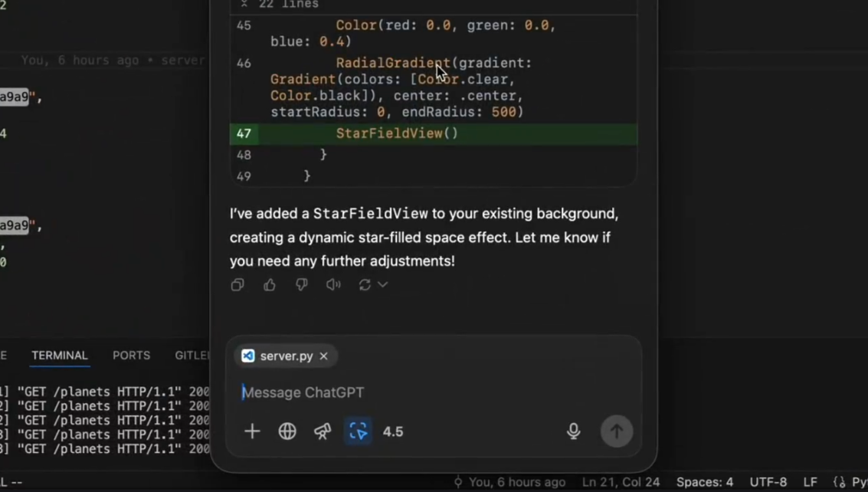Viewport: 868px width, 492px height.
Task: Read the response aloud with speaker icon
Action: 333,285
